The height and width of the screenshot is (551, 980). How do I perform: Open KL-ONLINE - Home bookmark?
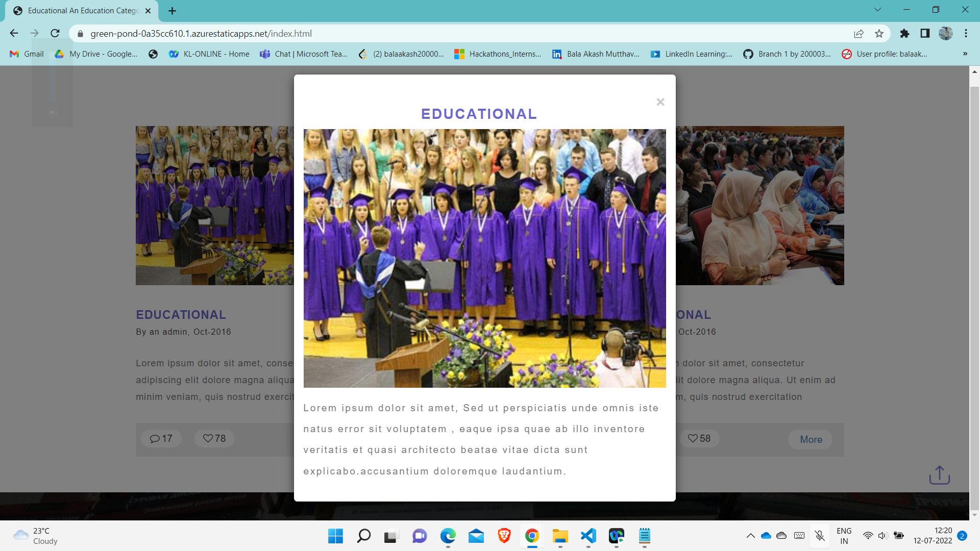pyautogui.click(x=209, y=54)
